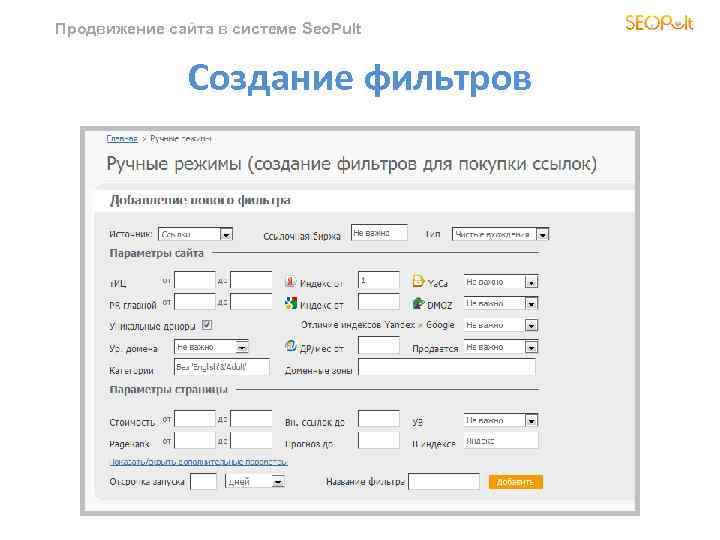Click the Yandex Индекс от field
This screenshot has height=540, width=720.
(379, 280)
